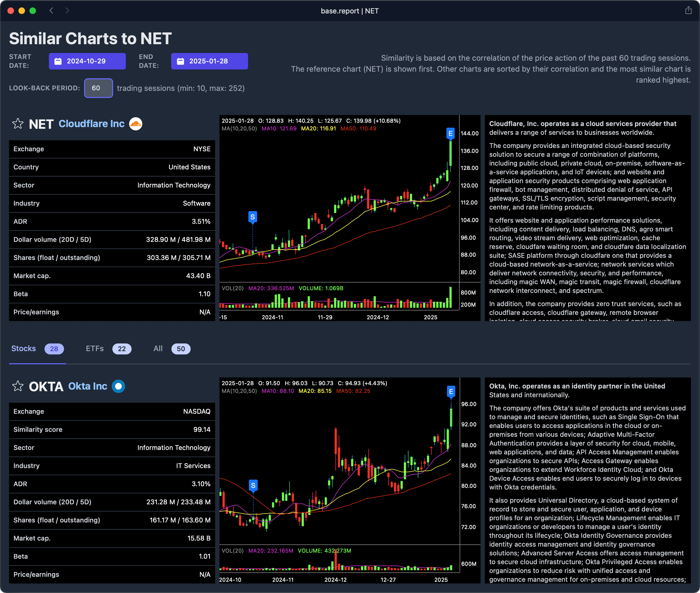Focus the look-back period field showing 60
The height and width of the screenshot is (593, 700).
99,88
